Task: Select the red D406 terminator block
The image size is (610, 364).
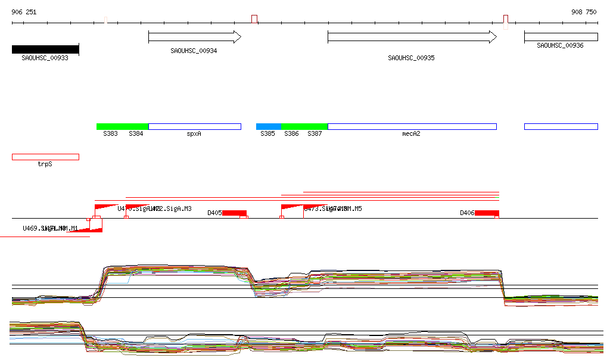Action: pos(487,213)
